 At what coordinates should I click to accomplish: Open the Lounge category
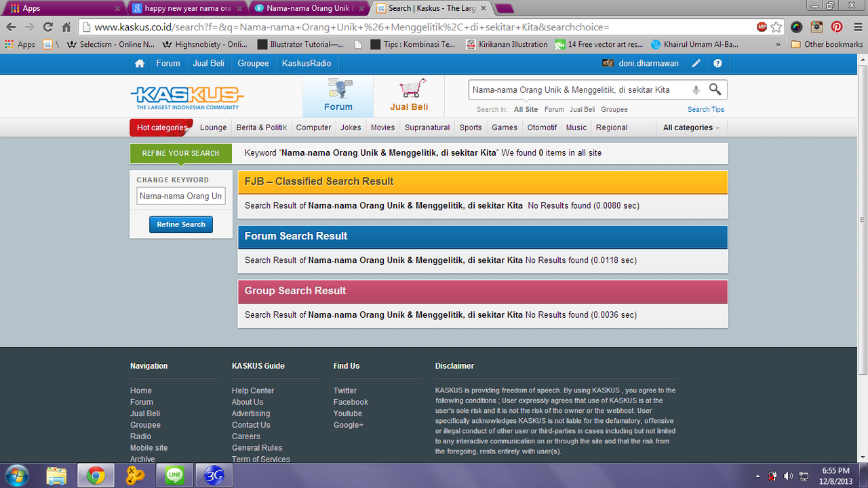pos(214,127)
